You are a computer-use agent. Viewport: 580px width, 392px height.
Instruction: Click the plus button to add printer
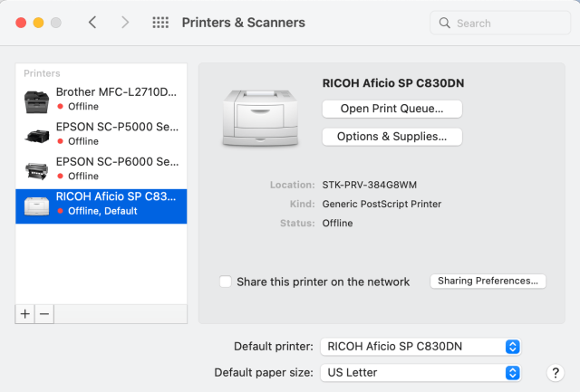[24, 313]
